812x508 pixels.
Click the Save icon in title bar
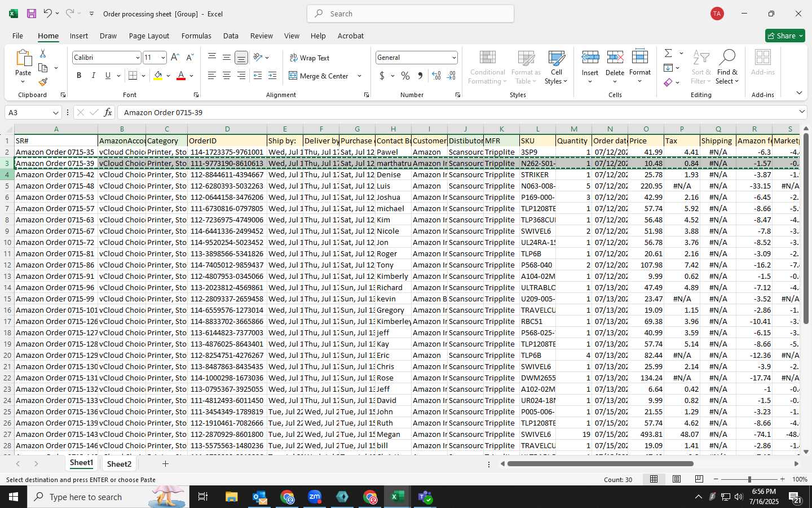(32, 14)
